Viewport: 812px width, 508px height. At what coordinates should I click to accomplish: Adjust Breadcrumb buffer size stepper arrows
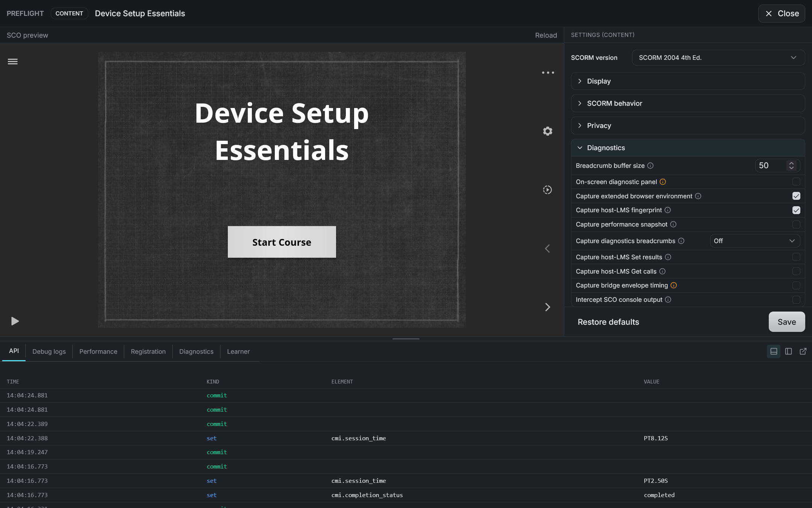point(791,166)
